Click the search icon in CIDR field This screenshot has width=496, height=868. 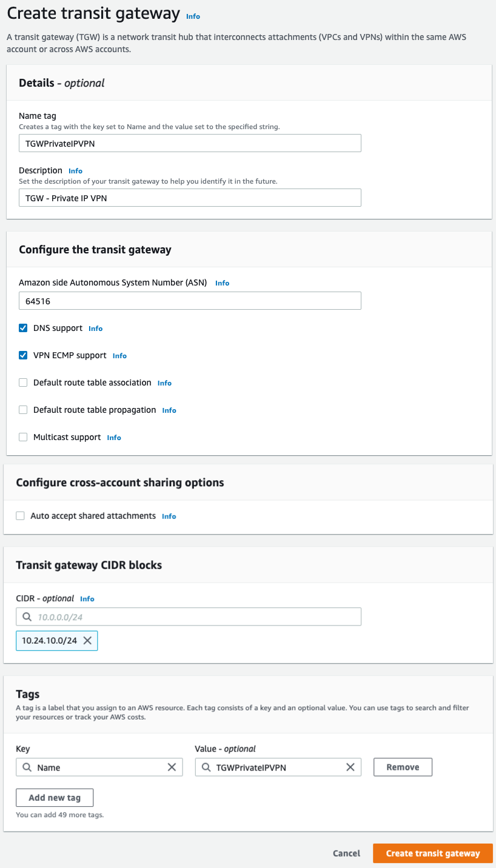tap(26, 617)
